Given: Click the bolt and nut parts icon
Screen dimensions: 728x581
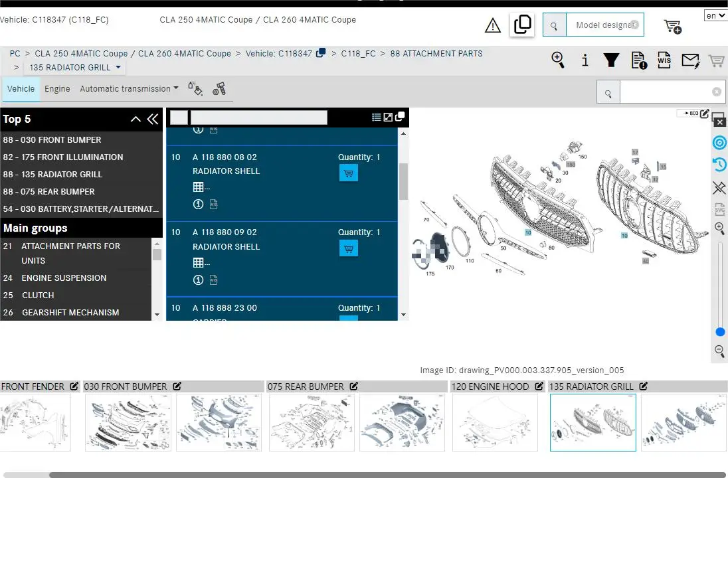Looking at the screenshot, I should coord(219,88).
